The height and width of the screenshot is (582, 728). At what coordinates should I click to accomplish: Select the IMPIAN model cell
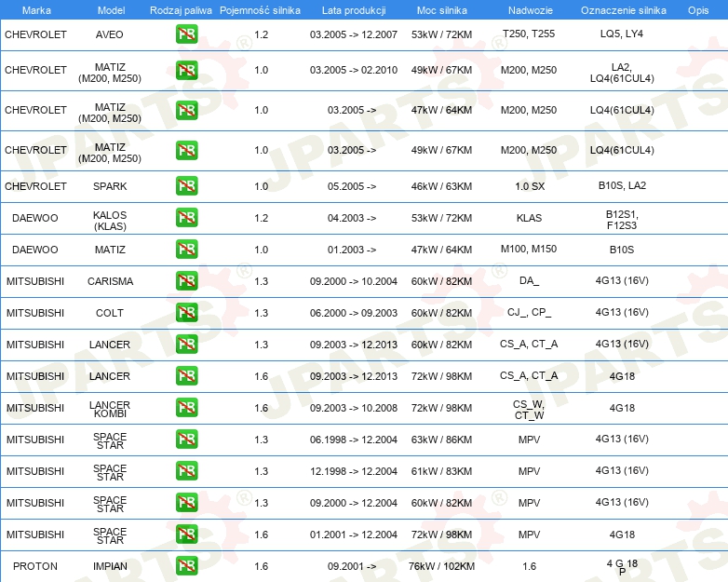click(110, 566)
